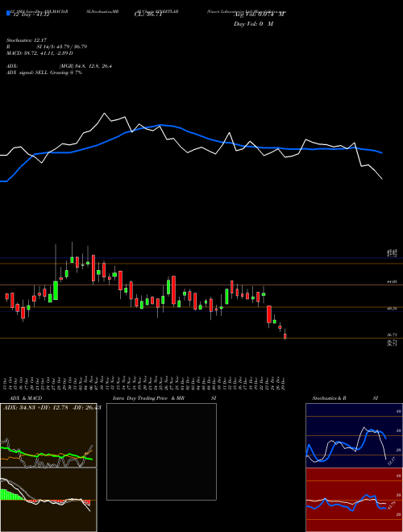Click 'ADX signal: SELL Growing @ 7%' text

point(44,73)
